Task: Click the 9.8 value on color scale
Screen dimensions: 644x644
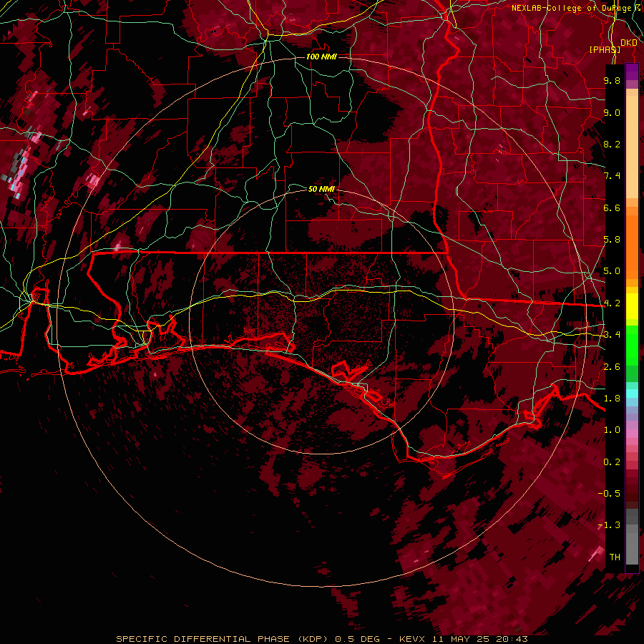Action: pyautogui.click(x=612, y=80)
